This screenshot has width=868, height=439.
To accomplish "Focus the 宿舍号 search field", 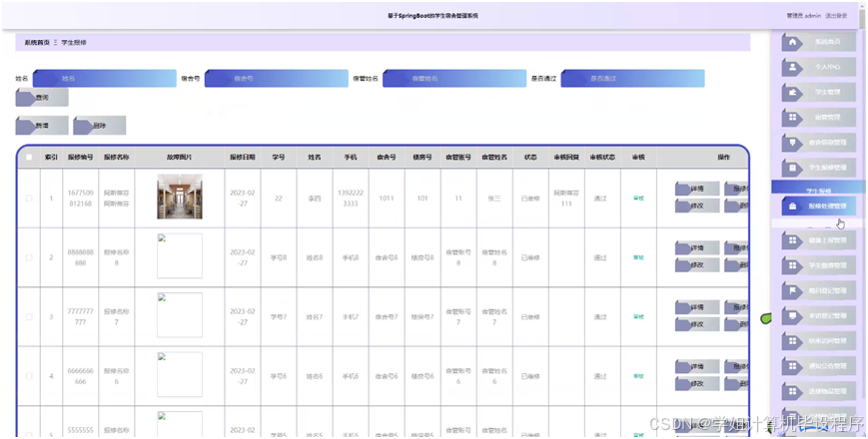I will [277, 79].
